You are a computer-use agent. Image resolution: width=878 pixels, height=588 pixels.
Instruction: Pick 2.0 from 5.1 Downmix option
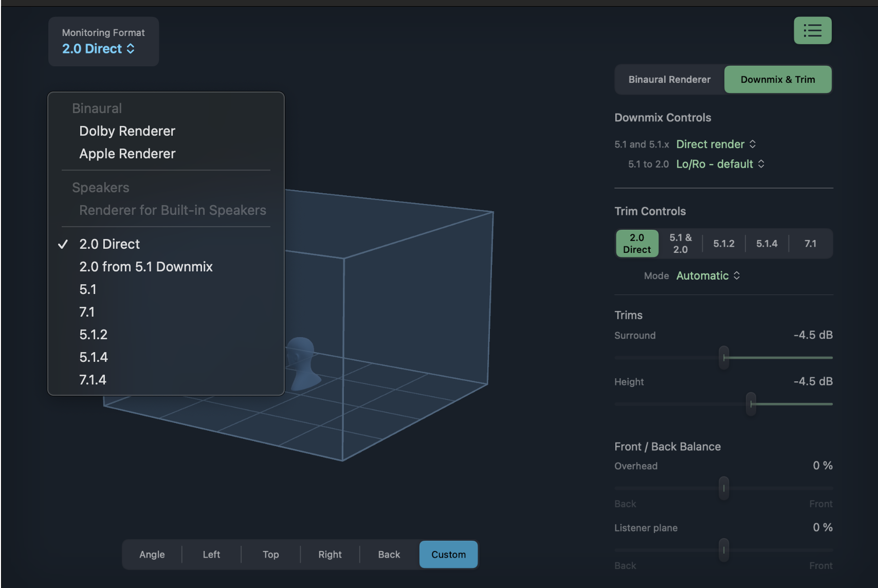[x=145, y=267]
